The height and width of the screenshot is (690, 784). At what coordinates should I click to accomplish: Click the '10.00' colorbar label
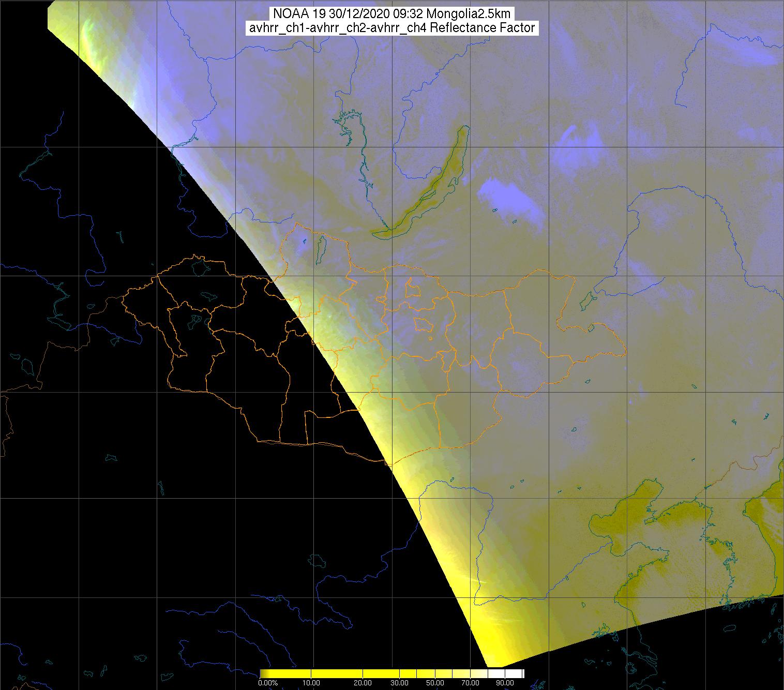tap(311, 683)
